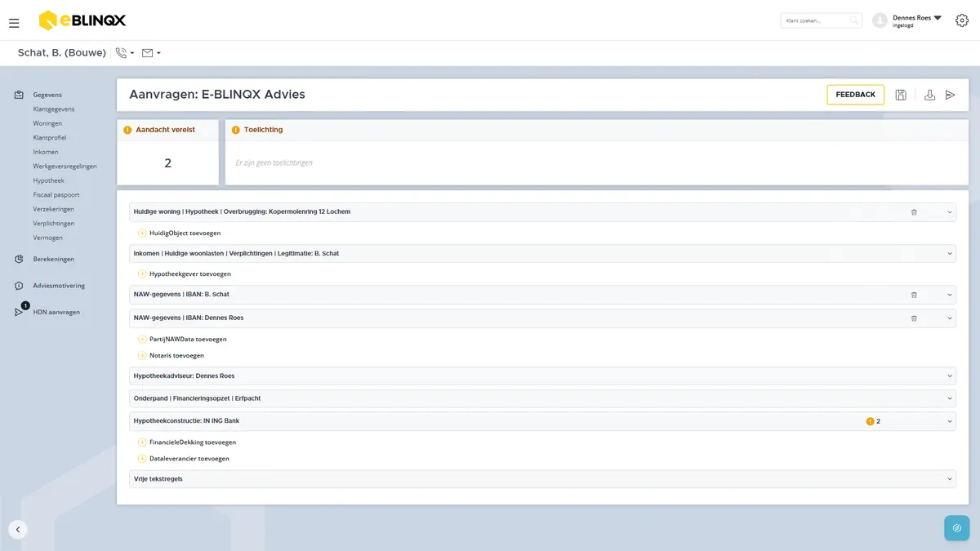
Task: Click the E-BLINQX logo
Action: (82, 20)
